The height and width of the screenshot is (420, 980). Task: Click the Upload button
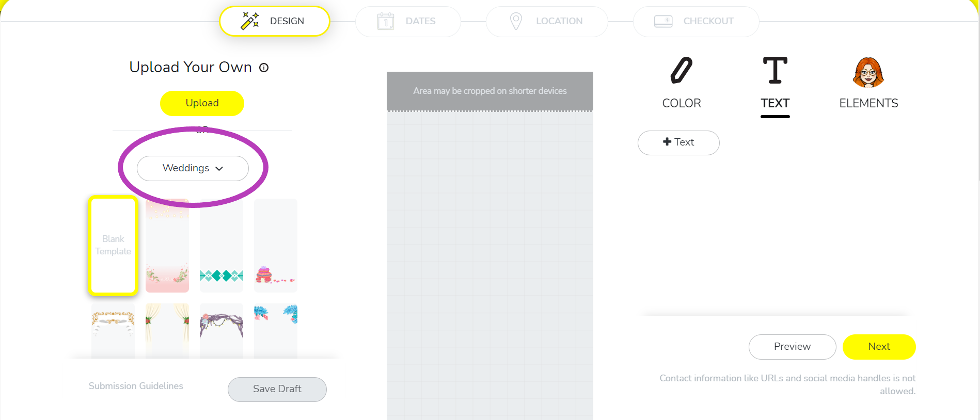click(x=202, y=103)
